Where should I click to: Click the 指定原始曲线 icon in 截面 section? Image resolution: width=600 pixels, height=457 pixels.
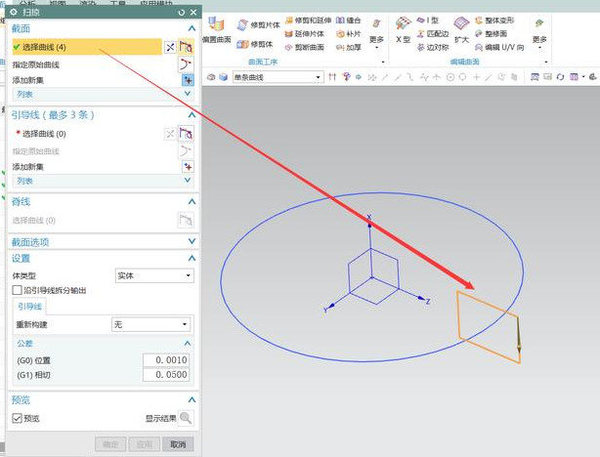(186, 64)
